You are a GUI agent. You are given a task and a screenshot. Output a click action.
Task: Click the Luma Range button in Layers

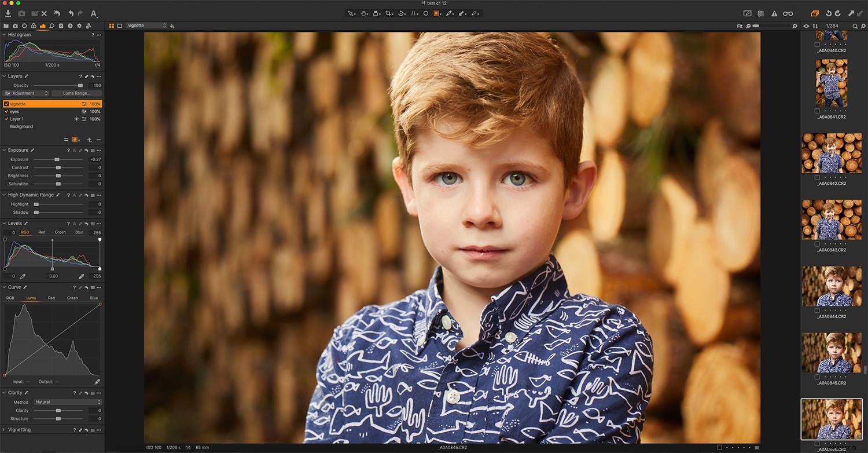[77, 93]
